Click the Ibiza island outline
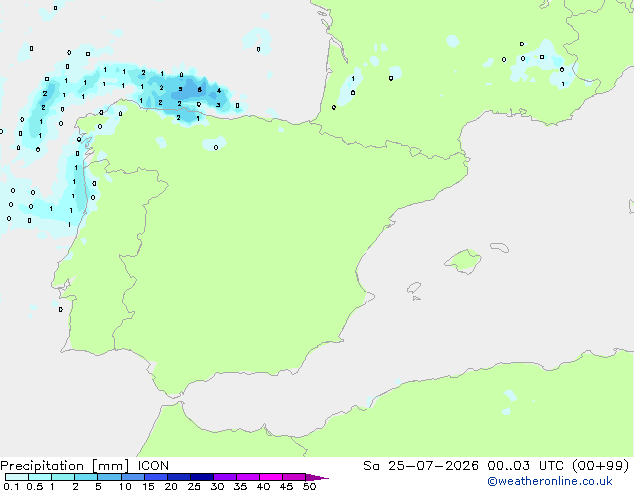The width and height of the screenshot is (634, 490). [x=414, y=288]
